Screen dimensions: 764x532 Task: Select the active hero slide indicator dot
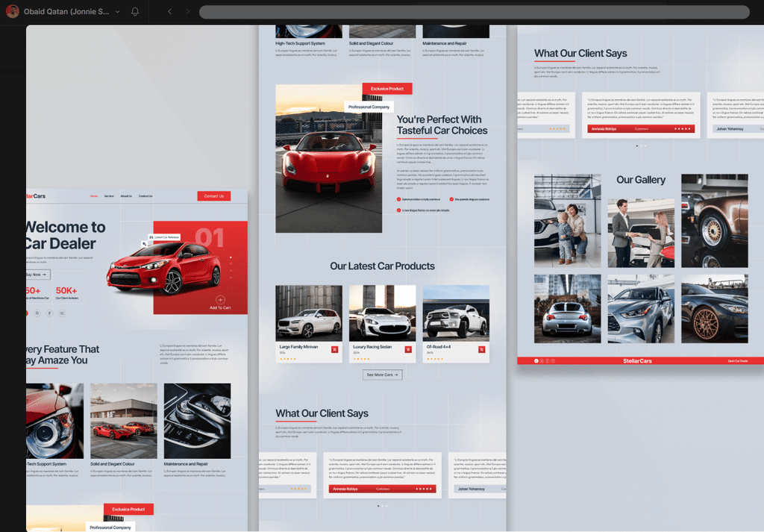tap(231, 257)
